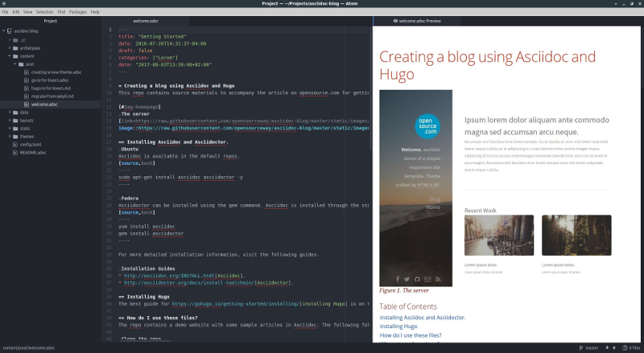Click the forest photo thumbnail under Recent Work
Screen dimensions: 644x353
point(576,235)
